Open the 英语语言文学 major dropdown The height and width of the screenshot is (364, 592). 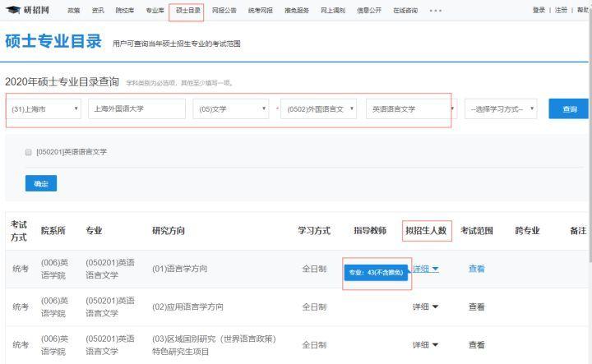click(411, 109)
